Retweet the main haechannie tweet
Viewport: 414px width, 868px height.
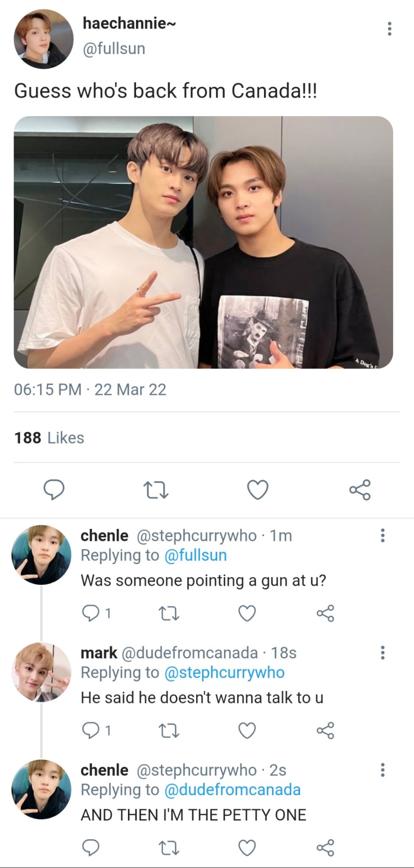pyautogui.click(x=155, y=490)
